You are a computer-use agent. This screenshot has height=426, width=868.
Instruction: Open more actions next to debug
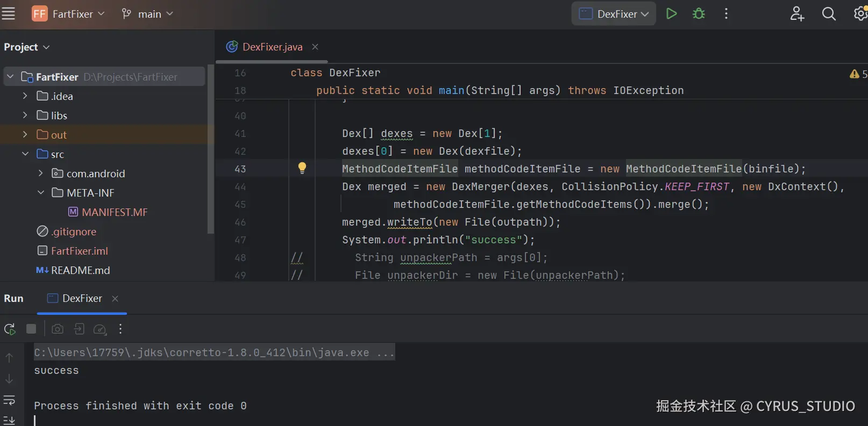click(726, 13)
